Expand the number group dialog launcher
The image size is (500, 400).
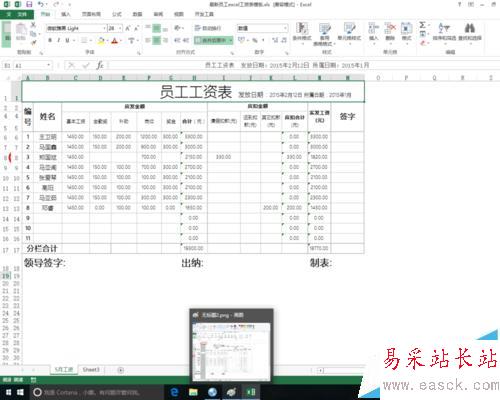[287, 53]
